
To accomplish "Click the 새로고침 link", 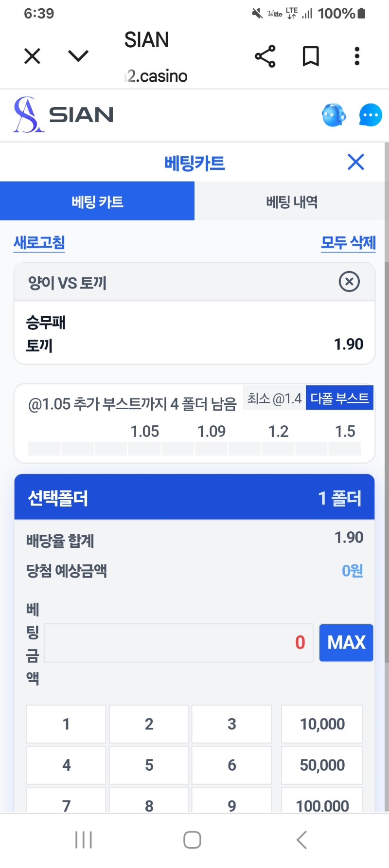I will pyautogui.click(x=39, y=242).
